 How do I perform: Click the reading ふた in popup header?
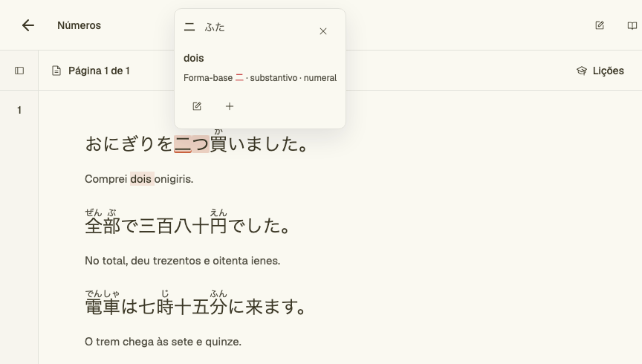tap(215, 27)
